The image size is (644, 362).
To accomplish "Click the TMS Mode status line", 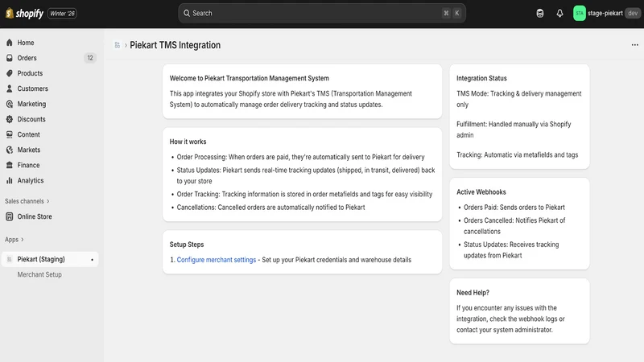I will click(518, 99).
